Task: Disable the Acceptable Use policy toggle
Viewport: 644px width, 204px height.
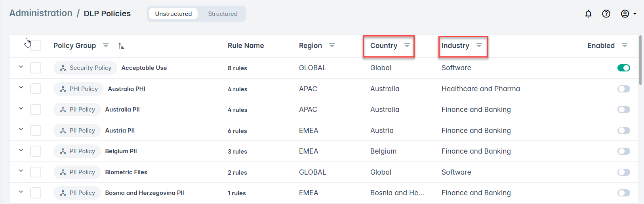Action: tap(623, 68)
